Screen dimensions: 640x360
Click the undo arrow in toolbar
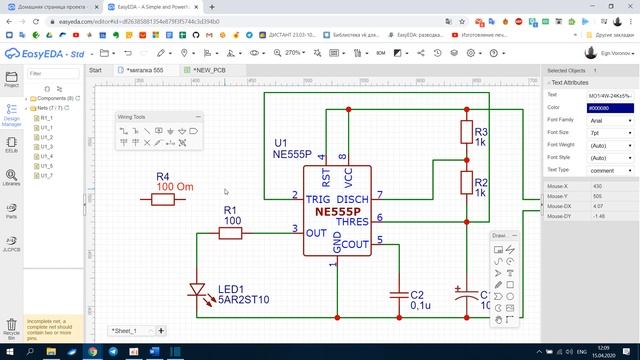[x=128, y=53]
